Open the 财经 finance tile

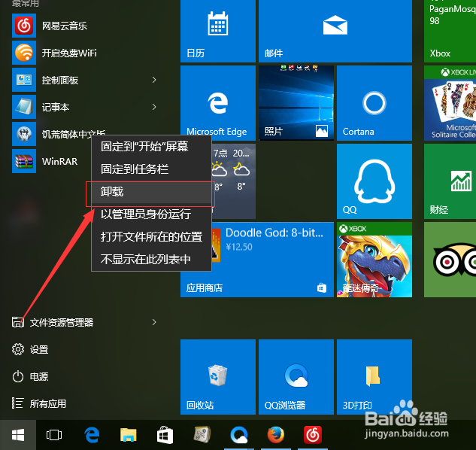(x=450, y=181)
